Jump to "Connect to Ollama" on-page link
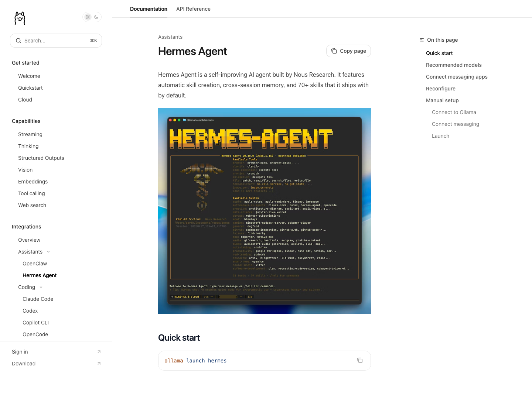 pos(454,112)
